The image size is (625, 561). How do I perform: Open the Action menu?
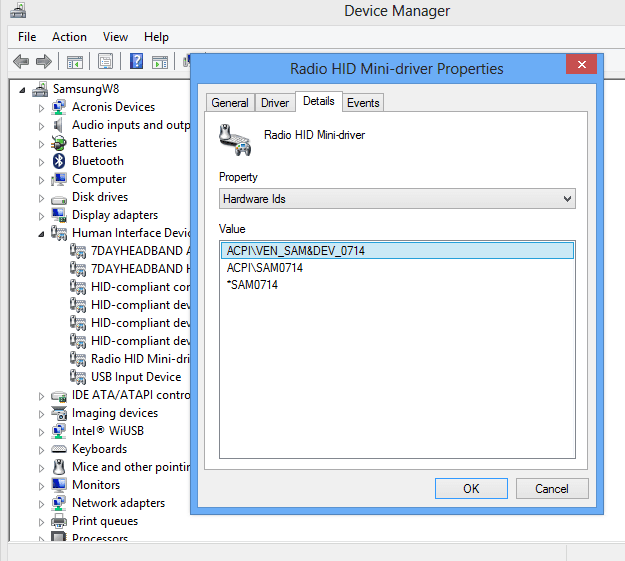point(69,37)
